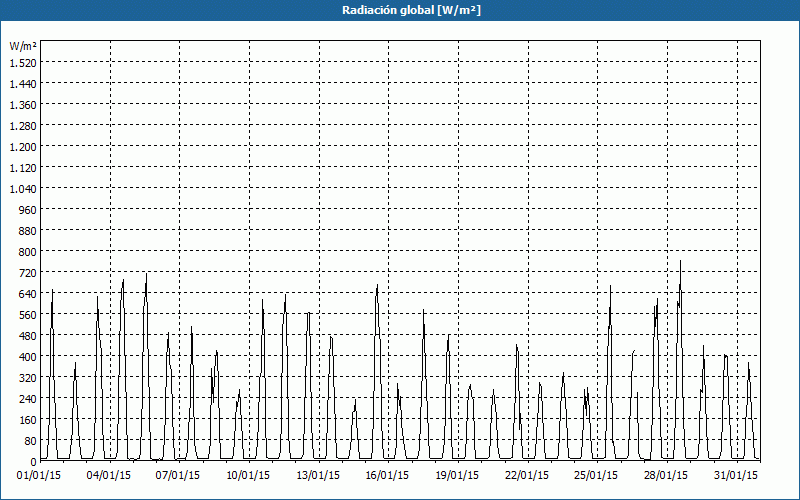
Task: Click the 80 y-axis label
Action: point(31,441)
